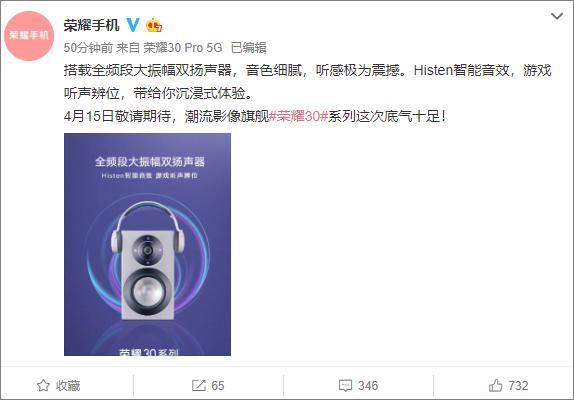Click the comment bubble icon
The height and width of the screenshot is (400, 574).
point(345,386)
